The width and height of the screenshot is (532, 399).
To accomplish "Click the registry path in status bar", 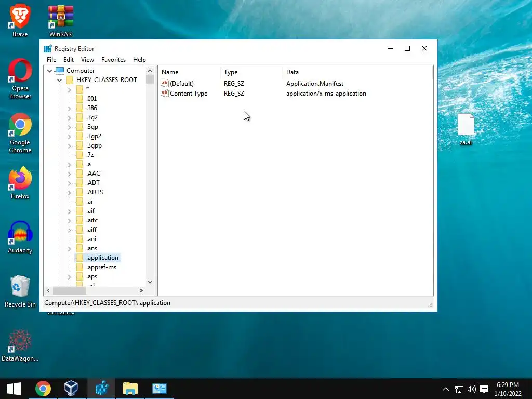I will (107, 303).
